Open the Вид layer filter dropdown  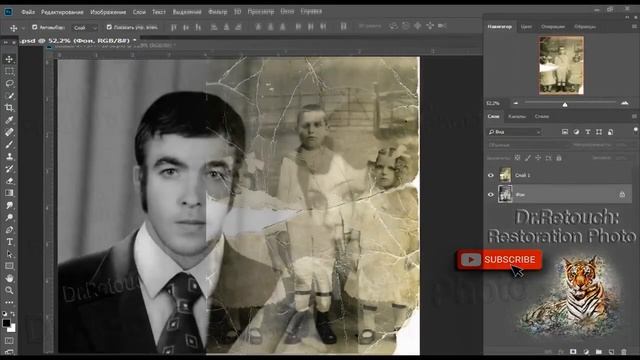click(x=515, y=132)
